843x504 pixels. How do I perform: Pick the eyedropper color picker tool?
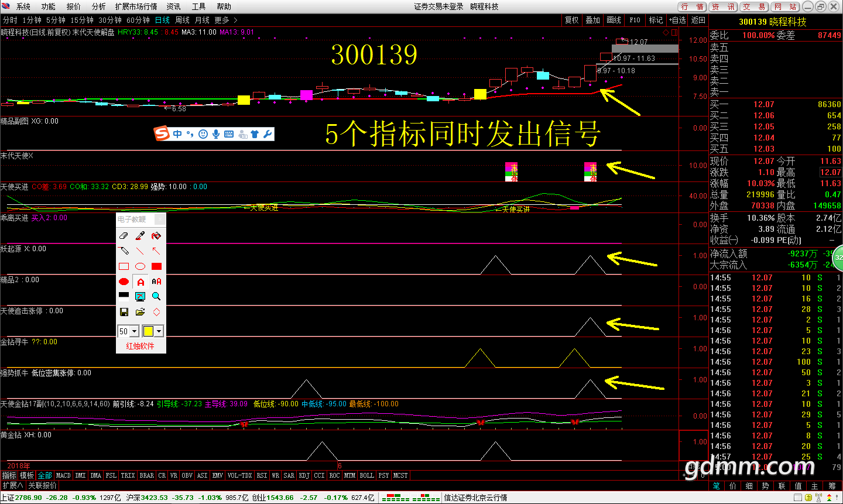[140, 236]
